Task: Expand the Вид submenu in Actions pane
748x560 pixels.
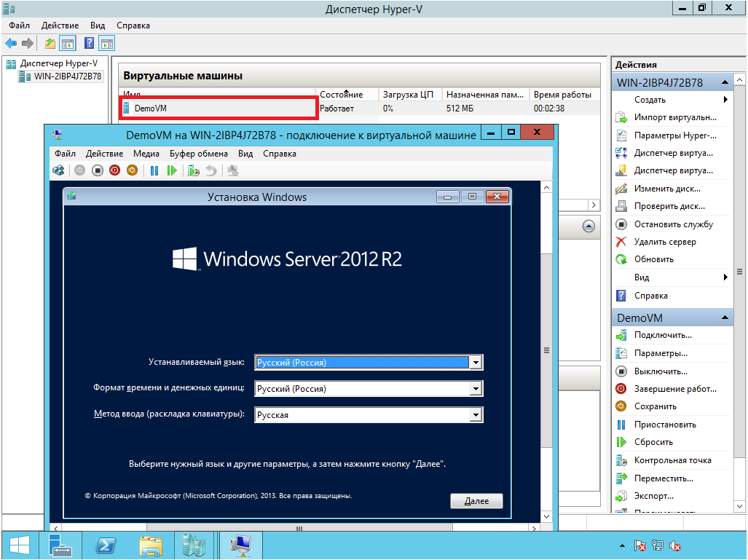Action: click(725, 277)
